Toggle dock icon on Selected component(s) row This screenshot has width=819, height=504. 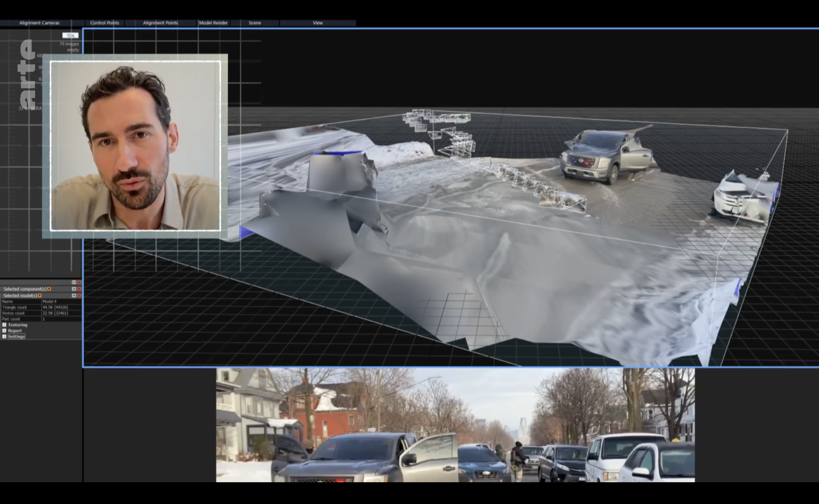pos(74,289)
